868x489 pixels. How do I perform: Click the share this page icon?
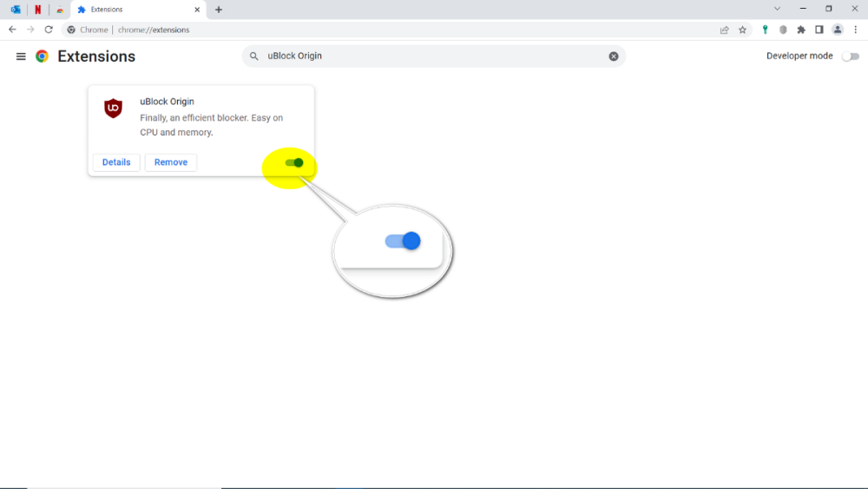(x=724, y=30)
